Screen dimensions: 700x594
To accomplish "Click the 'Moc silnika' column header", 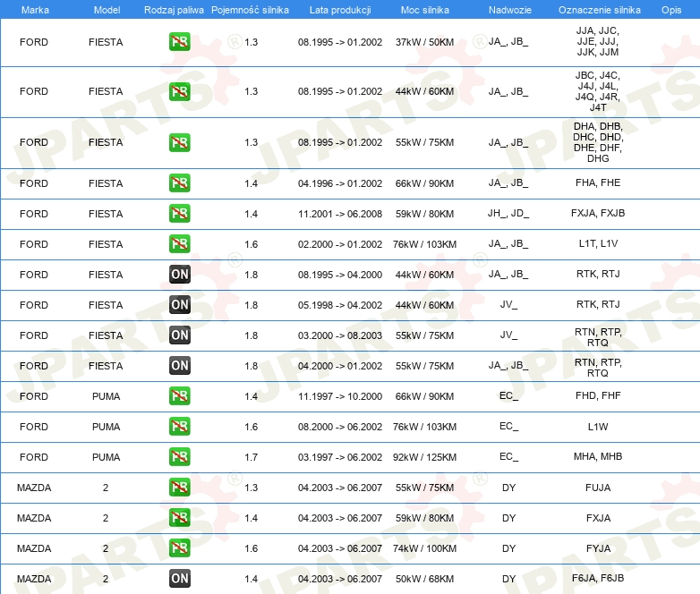I will pyautogui.click(x=424, y=9).
